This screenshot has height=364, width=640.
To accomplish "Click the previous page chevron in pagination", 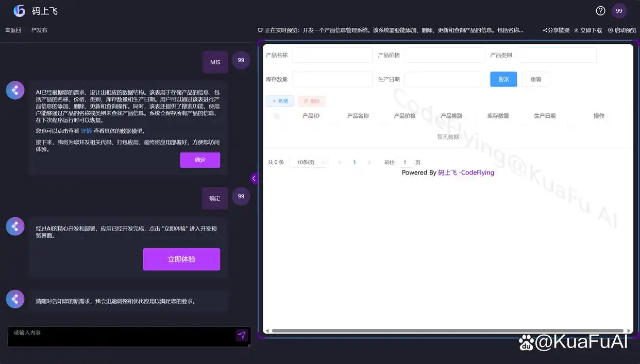I will 339,162.
